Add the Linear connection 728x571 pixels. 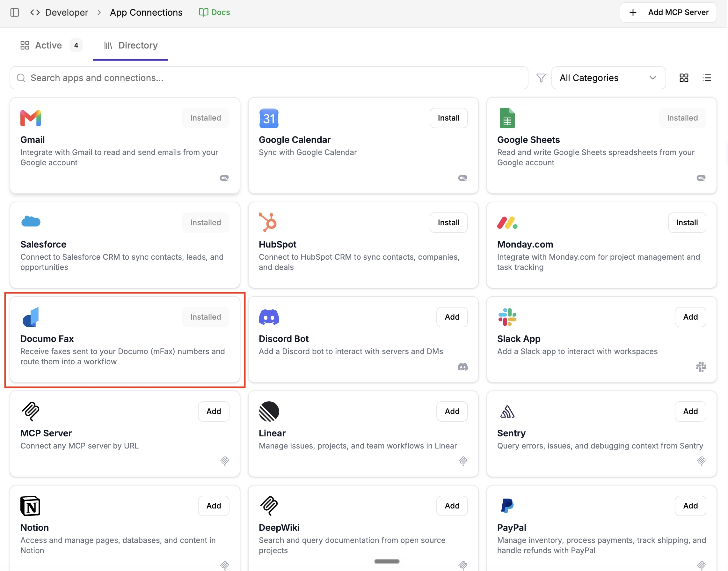[x=452, y=412]
